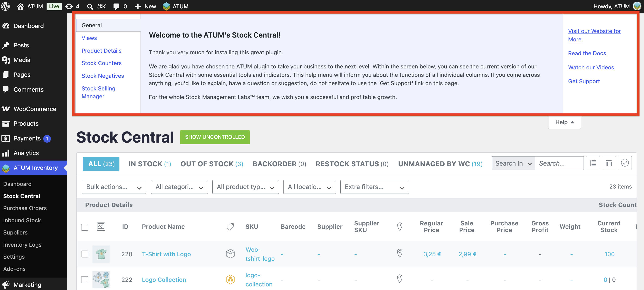Open the Read the Docs link

pos(587,53)
